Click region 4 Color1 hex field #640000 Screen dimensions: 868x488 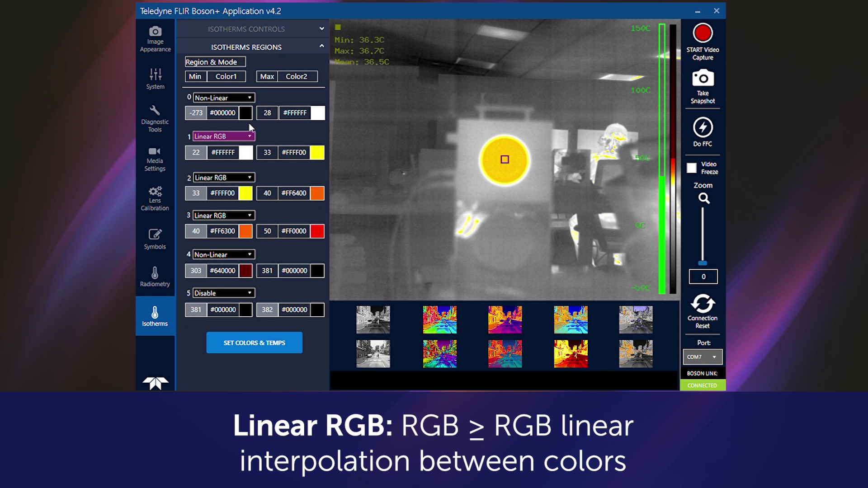tap(222, 271)
